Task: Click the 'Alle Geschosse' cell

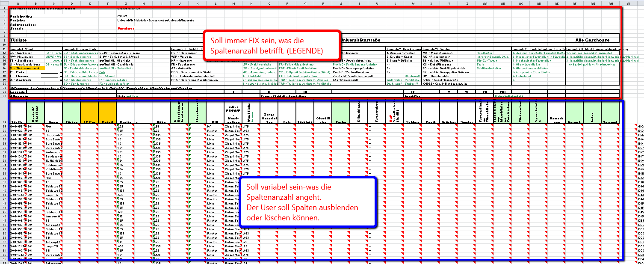Action: (x=592, y=40)
